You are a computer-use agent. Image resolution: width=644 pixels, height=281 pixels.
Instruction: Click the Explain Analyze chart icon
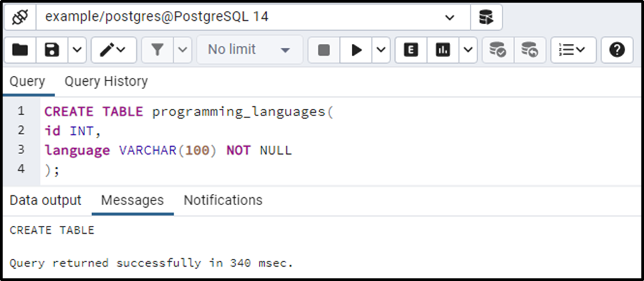[x=443, y=50]
